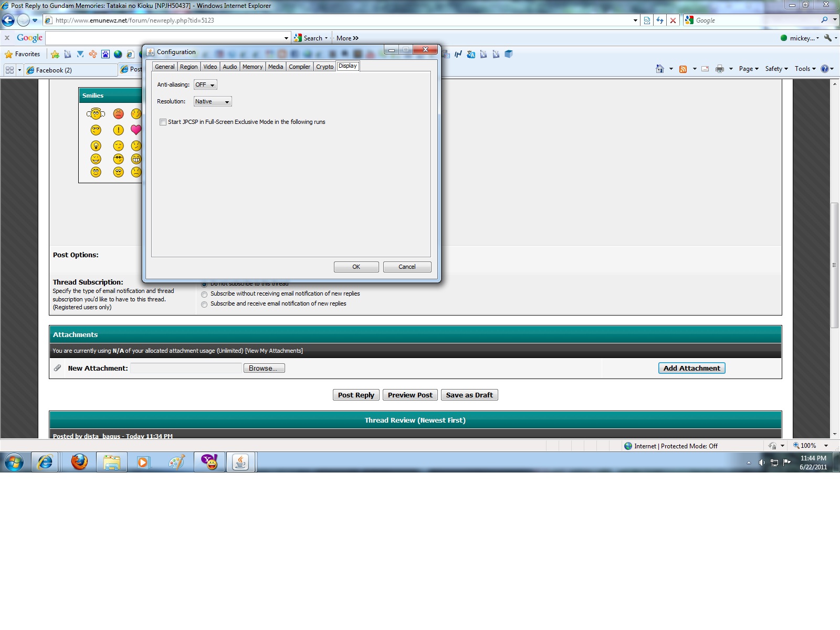Select Subscribe without receiving email notification option
840x630 pixels.
[204, 294]
